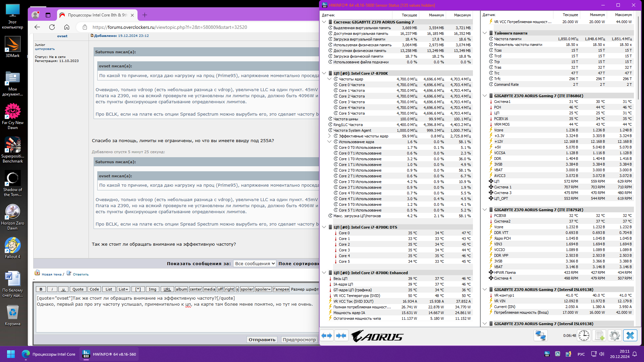Collapse the Использование ядра tree node

[x=329, y=142]
